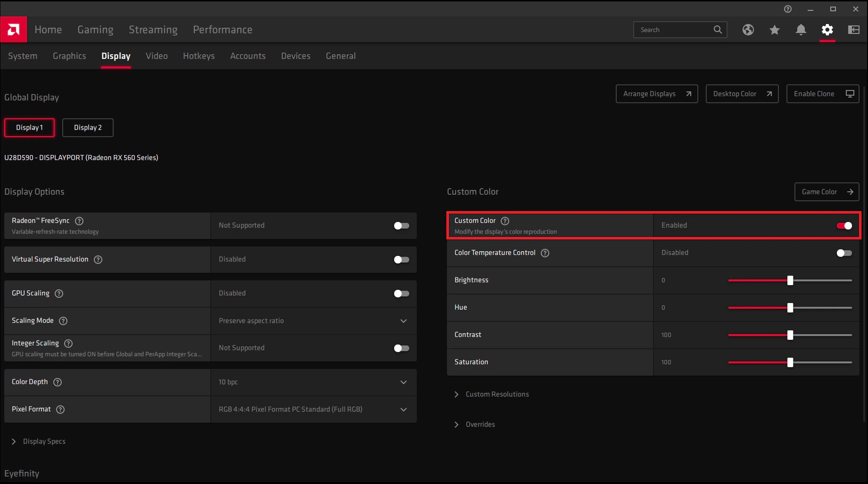Image resolution: width=868 pixels, height=484 pixels.
Task: Click the Brightness slider handle
Action: (790, 280)
